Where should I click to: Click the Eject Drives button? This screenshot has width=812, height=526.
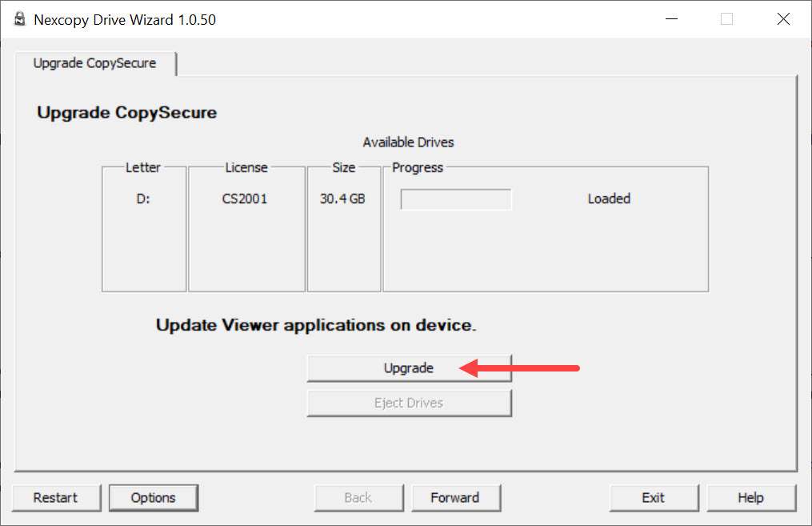(409, 403)
